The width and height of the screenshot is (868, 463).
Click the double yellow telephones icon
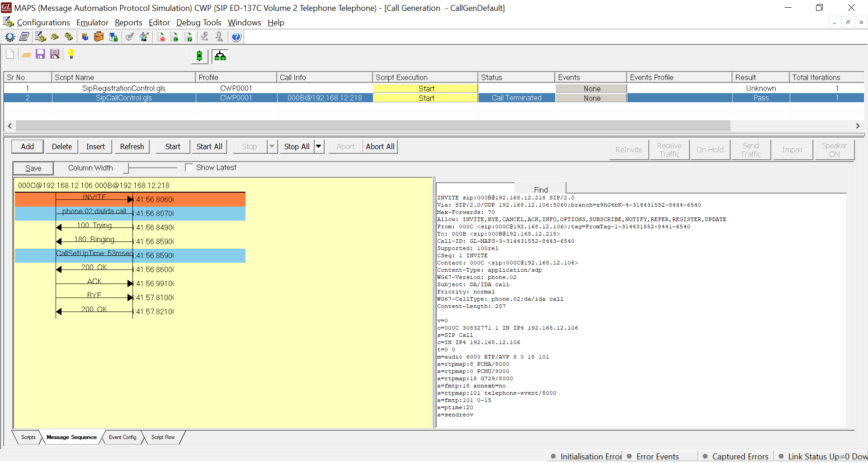[x=69, y=37]
